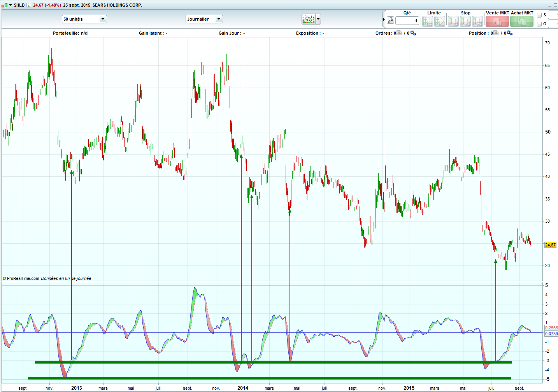Enable the S checkbox
Screen dimensions: 558x392
tap(539, 15)
